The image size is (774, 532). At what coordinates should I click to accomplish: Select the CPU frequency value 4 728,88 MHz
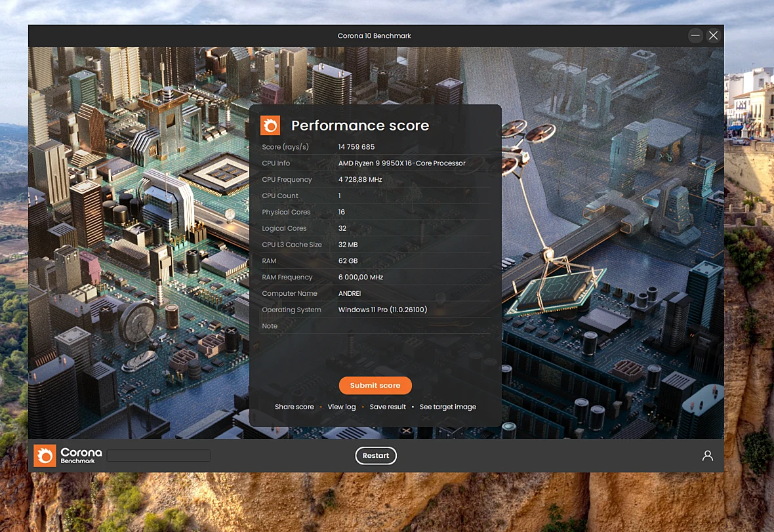(x=360, y=180)
